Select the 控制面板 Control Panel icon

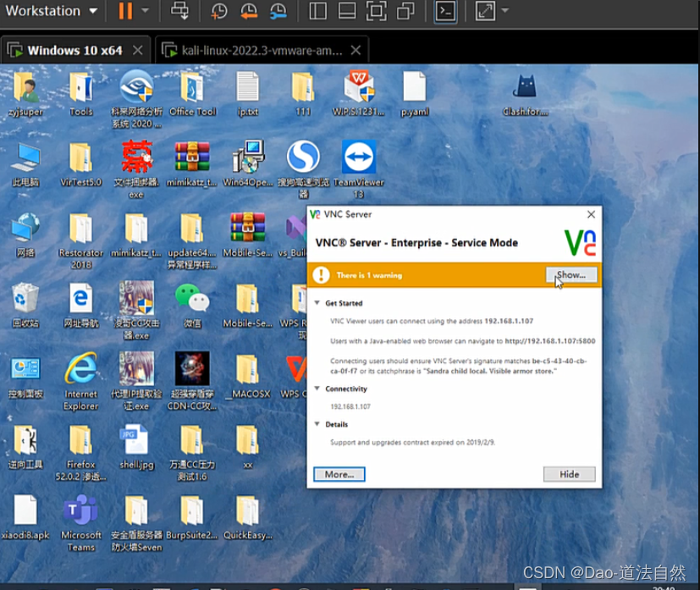pyautogui.click(x=25, y=378)
